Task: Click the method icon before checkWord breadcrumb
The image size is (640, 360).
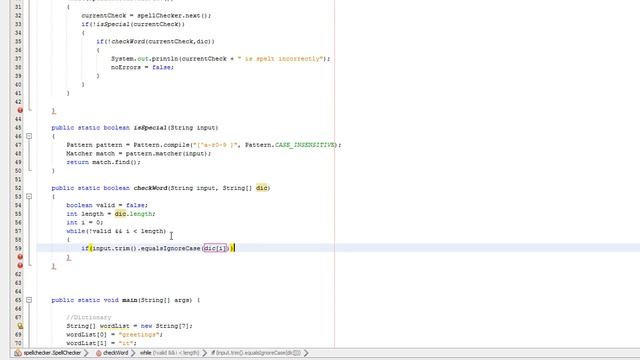Action: (98, 353)
